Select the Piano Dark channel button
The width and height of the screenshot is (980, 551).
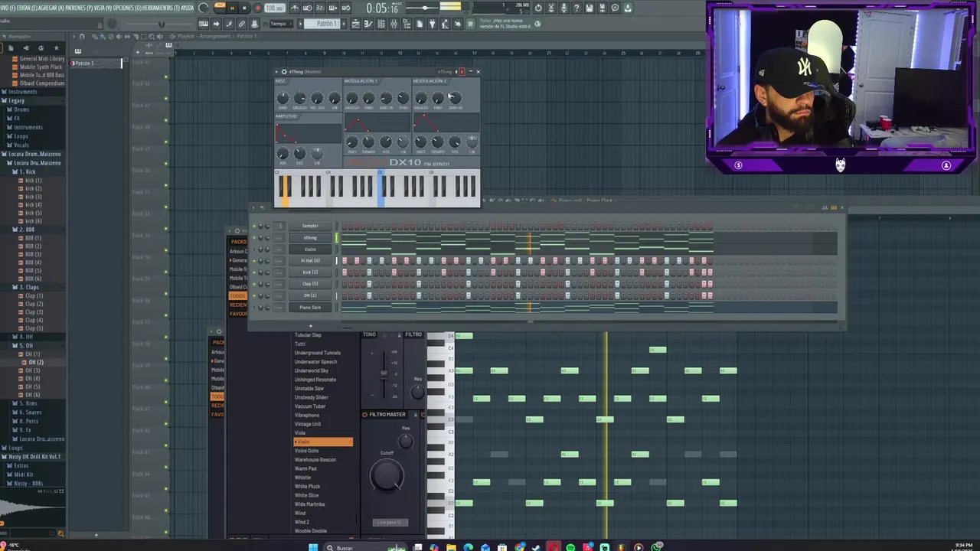(x=310, y=308)
